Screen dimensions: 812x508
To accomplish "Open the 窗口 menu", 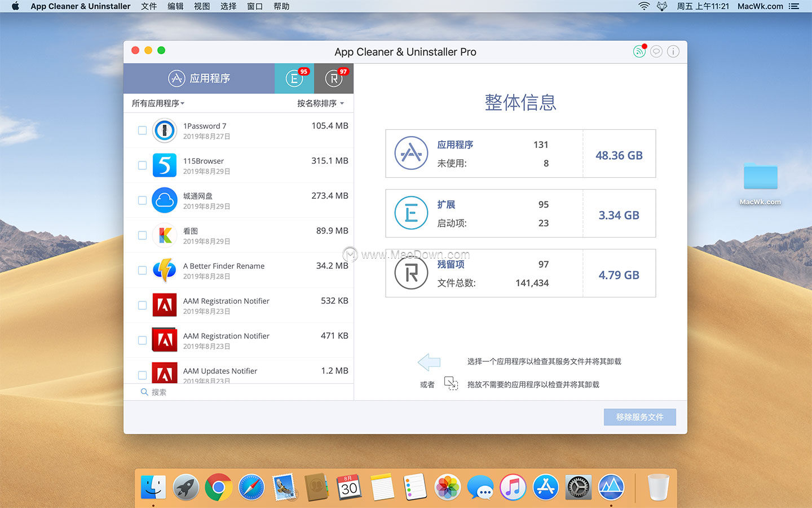I will click(255, 6).
